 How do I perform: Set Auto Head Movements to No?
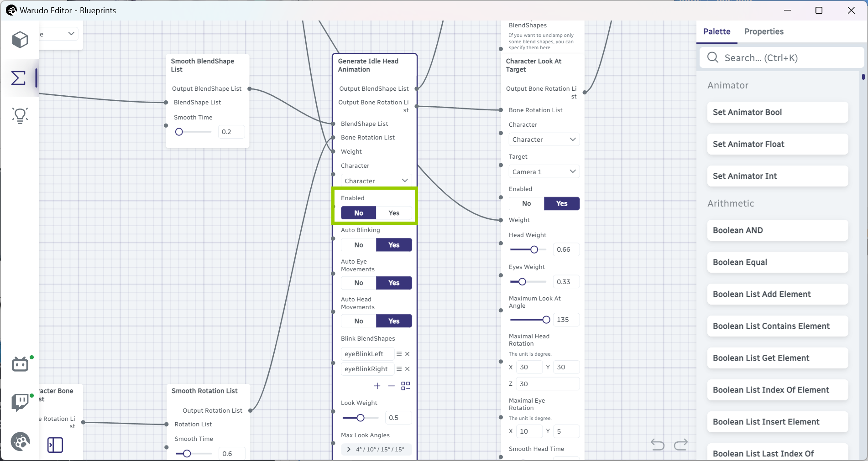coord(359,321)
